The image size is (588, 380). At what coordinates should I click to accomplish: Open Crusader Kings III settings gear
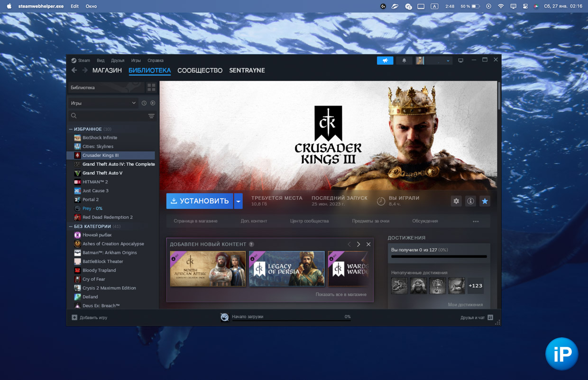456,201
